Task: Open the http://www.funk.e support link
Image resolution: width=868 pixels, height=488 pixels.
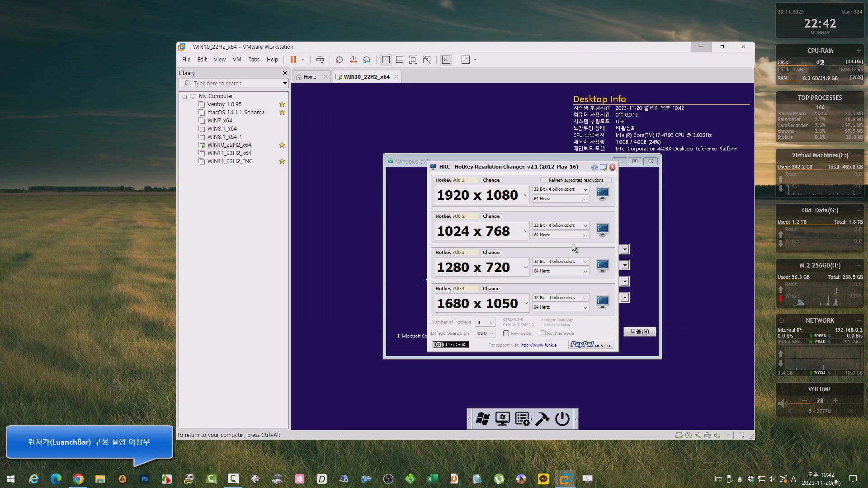Action: click(539, 345)
